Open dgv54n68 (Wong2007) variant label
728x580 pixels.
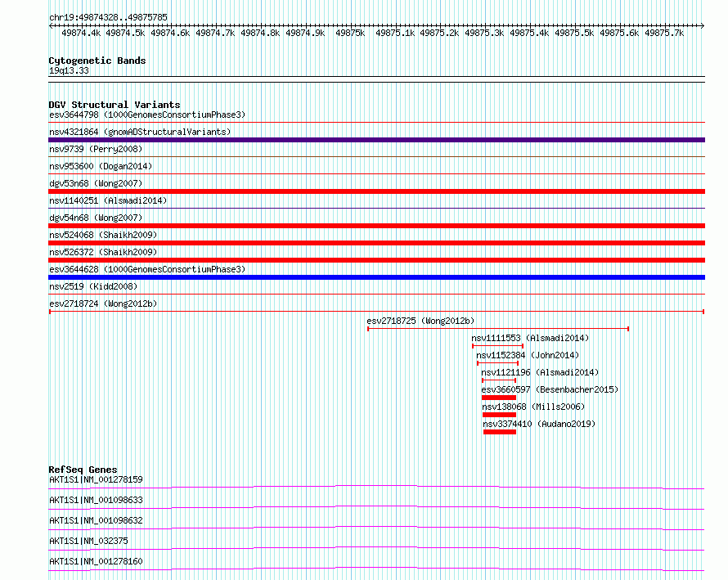pyautogui.click(x=96, y=218)
